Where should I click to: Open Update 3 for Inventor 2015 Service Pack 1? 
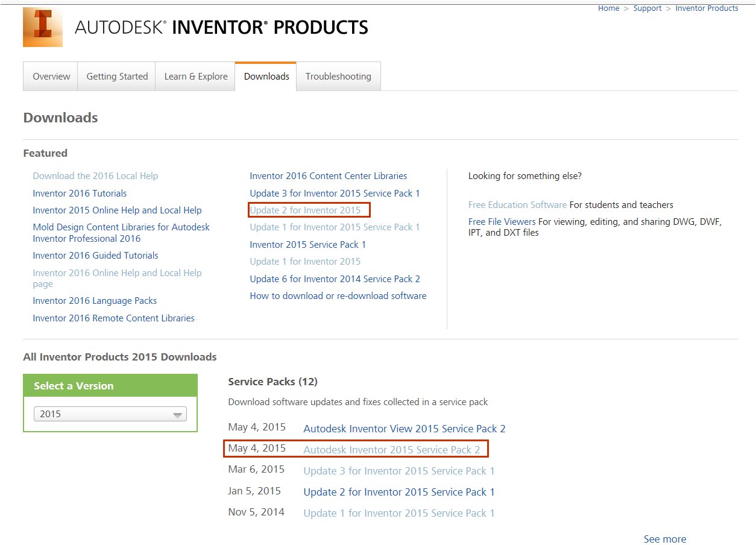[335, 193]
